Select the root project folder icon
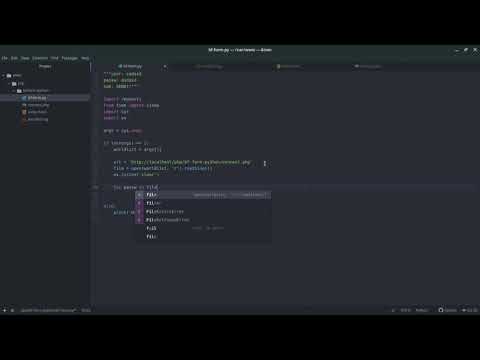This screenshot has width=480, height=360. 9,76
